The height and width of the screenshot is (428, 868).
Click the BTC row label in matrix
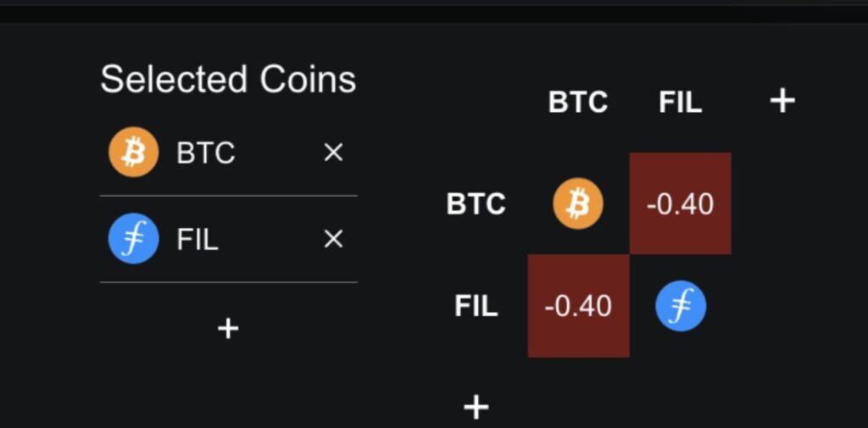pos(476,204)
